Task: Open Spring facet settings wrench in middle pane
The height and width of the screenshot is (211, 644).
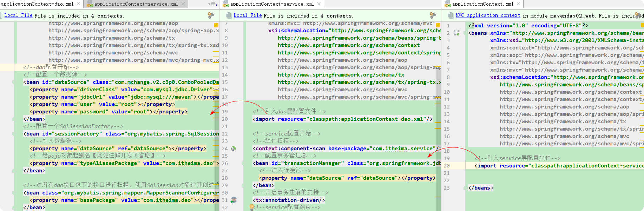Action: click(433, 15)
